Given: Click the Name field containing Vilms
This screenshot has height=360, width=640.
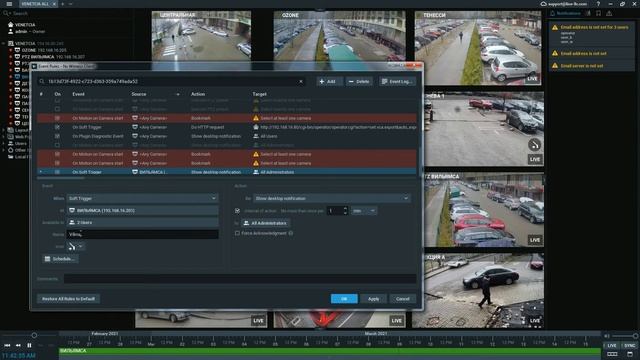Looking at the screenshot, I should click(x=142, y=234).
